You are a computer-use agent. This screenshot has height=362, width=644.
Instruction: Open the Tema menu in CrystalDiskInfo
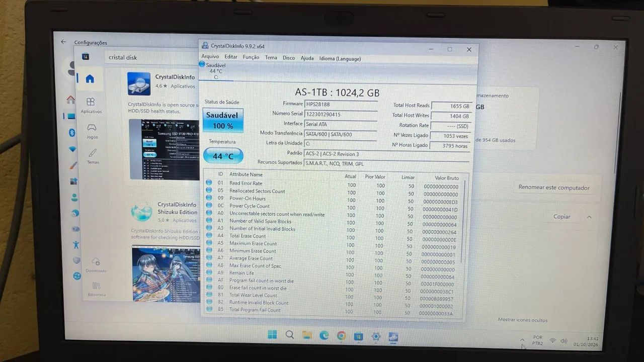pos(271,58)
